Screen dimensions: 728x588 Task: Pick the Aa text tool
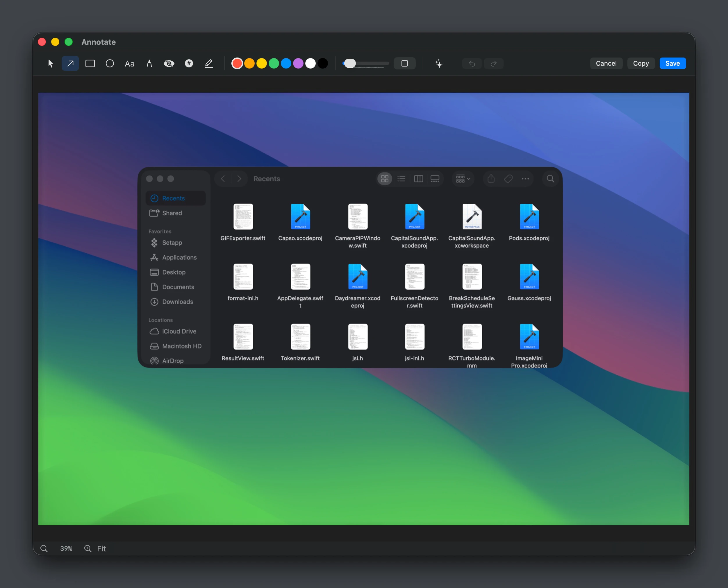(x=129, y=64)
